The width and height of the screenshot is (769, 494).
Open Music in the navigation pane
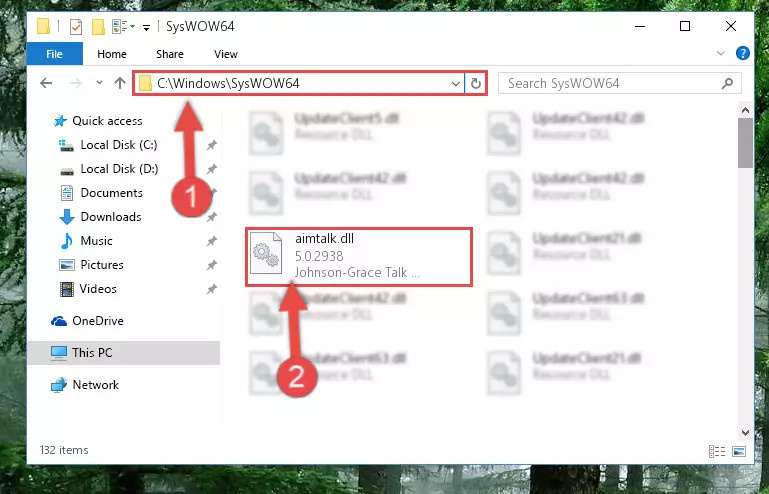pyautogui.click(x=86, y=241)
